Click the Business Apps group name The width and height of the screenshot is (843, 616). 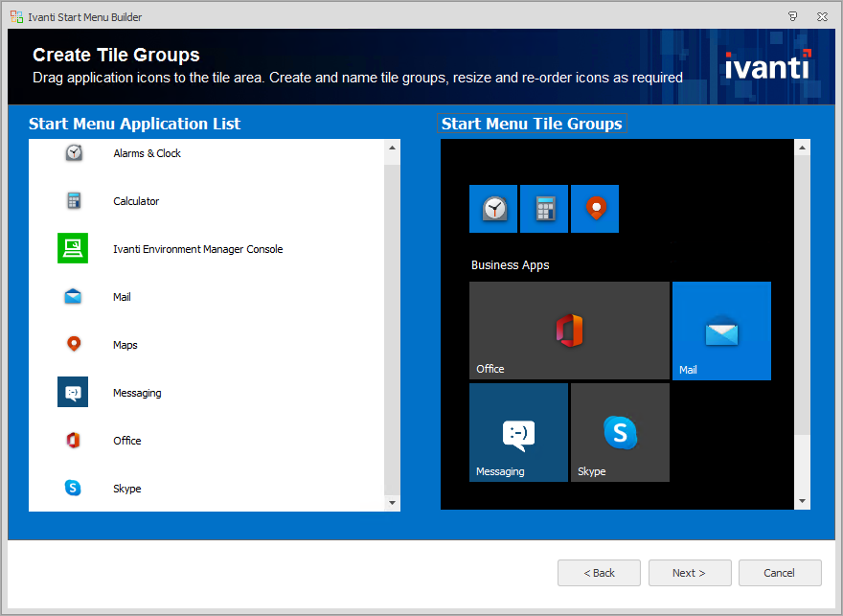[x=511, y=265]
